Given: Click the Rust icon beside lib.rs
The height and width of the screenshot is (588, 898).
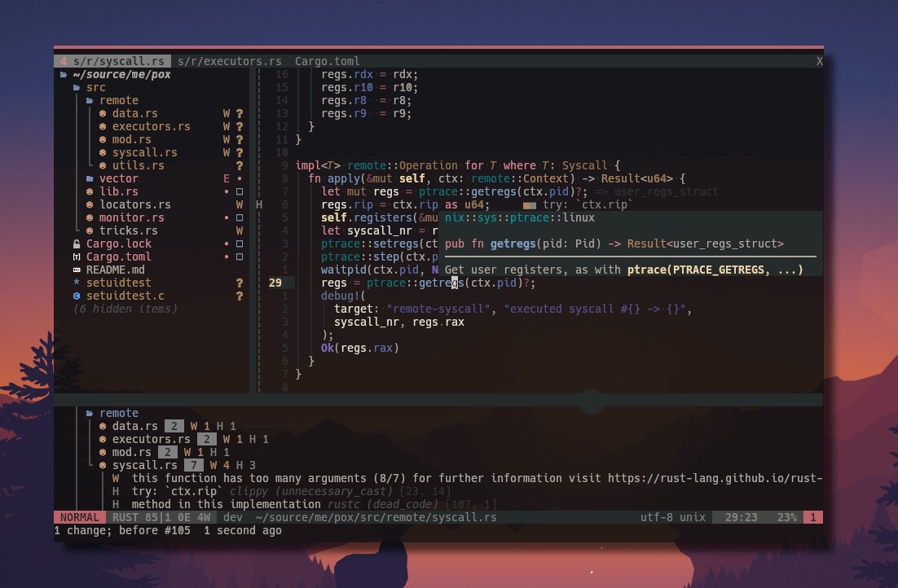Looking at the screenshot, I should [90, 192].
